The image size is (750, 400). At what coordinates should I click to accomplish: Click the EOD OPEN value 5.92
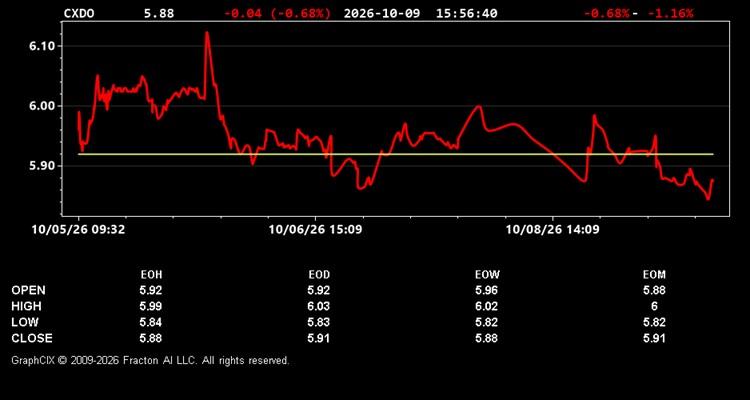click(319, 290)
